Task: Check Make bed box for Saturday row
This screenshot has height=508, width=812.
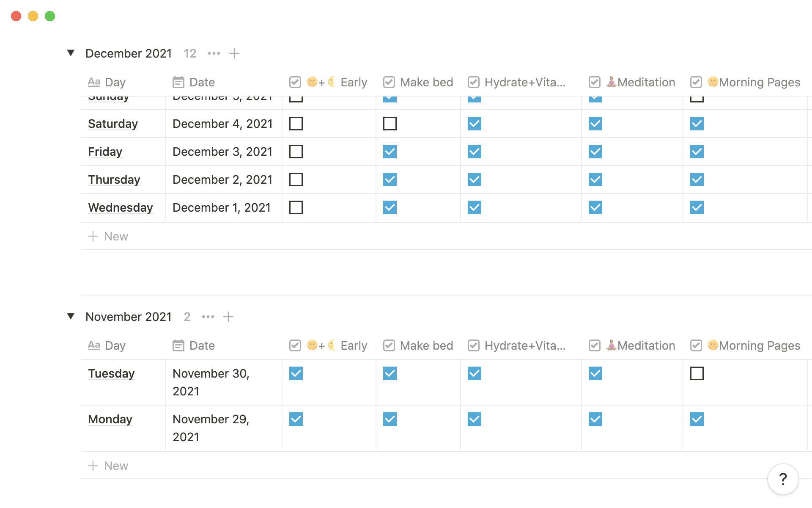Action: click(390, 124)
